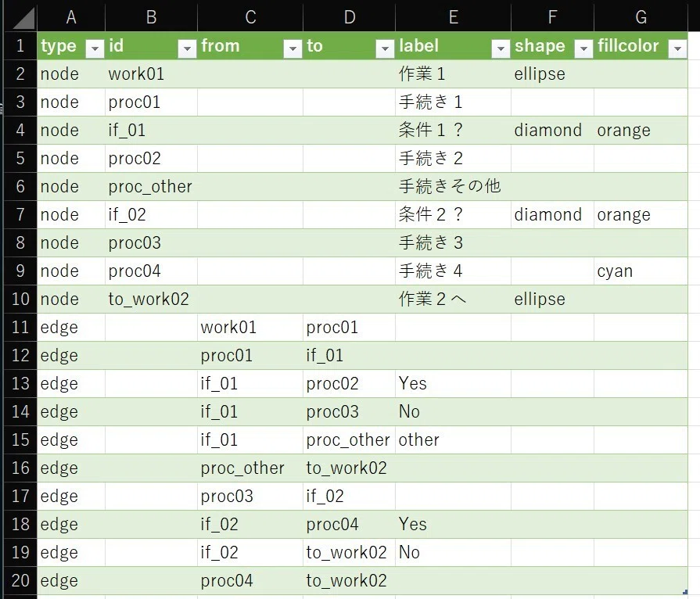
Task: Click the 'cyan' fillcolor cell
Action: tap(641, 271)
